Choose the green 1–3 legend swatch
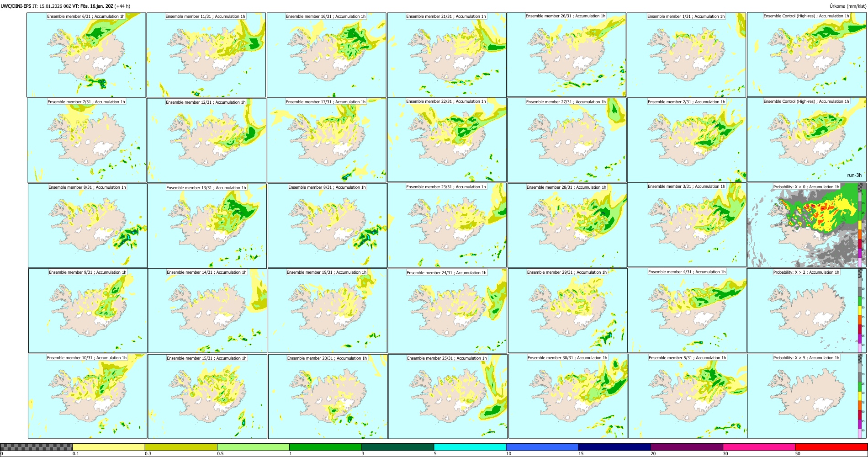This screenshot has width=868, height=457. pos(325,447)
